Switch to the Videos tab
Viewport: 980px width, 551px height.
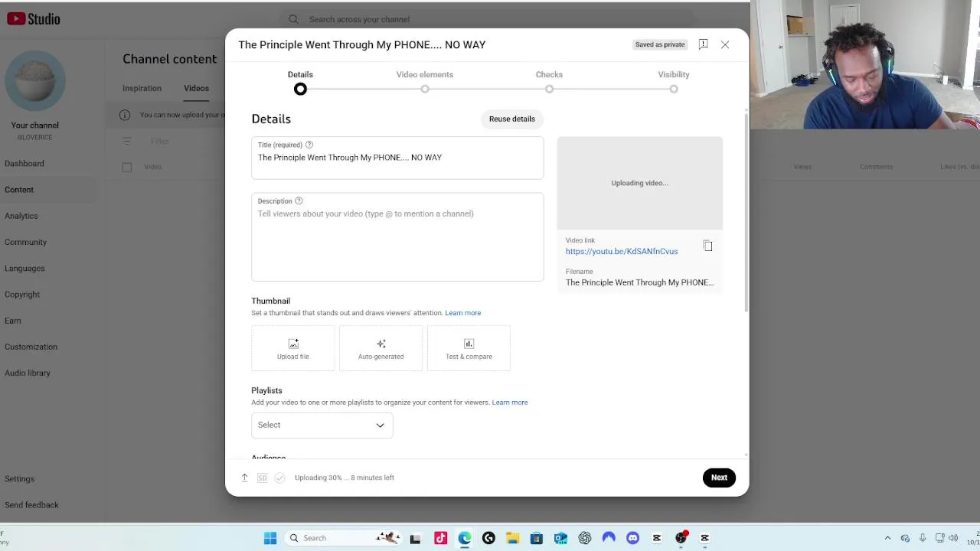pos(196,88)
